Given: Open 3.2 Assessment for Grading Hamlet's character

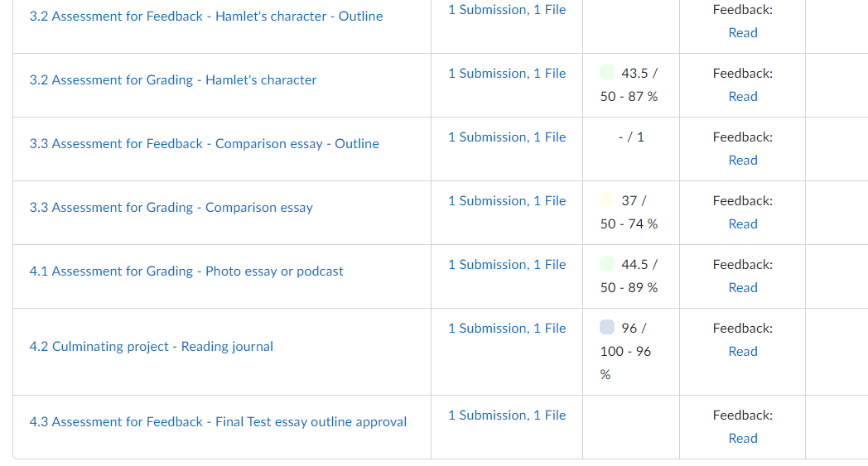Looking at the screenshot, I should 173,80.
